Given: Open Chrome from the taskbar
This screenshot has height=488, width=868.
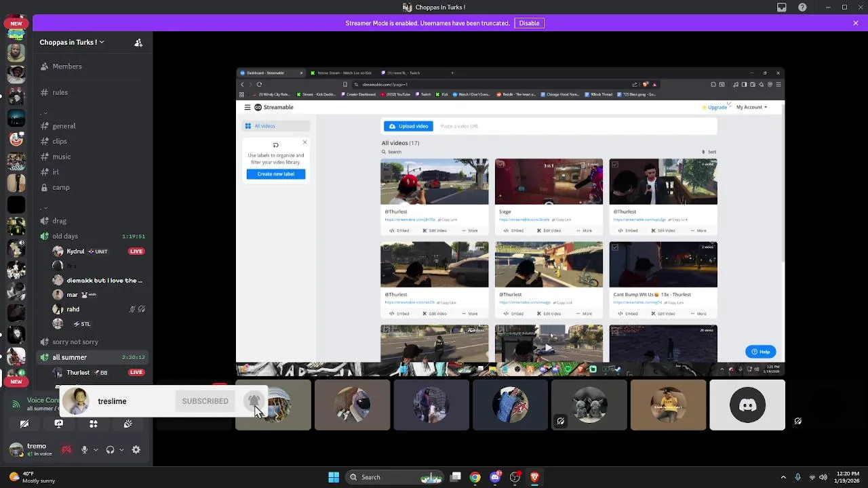Looking at the screenshot, I should pyautogui.click(x=475, y=477).
